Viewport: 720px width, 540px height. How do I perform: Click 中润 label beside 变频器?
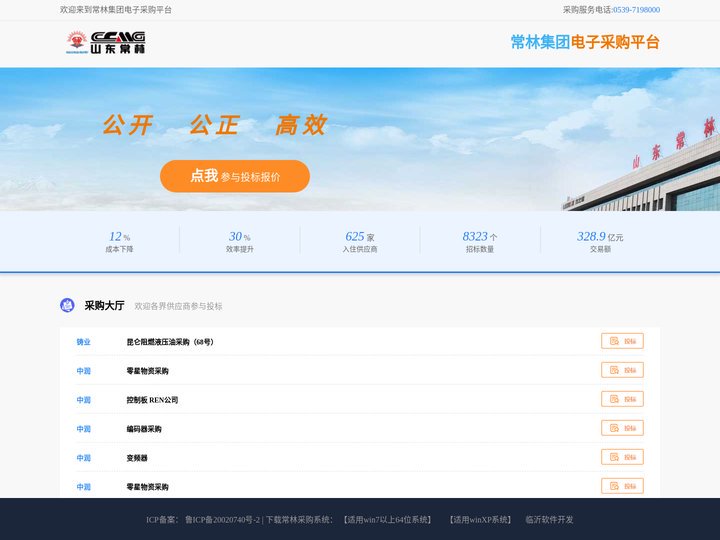coord(84,458)
